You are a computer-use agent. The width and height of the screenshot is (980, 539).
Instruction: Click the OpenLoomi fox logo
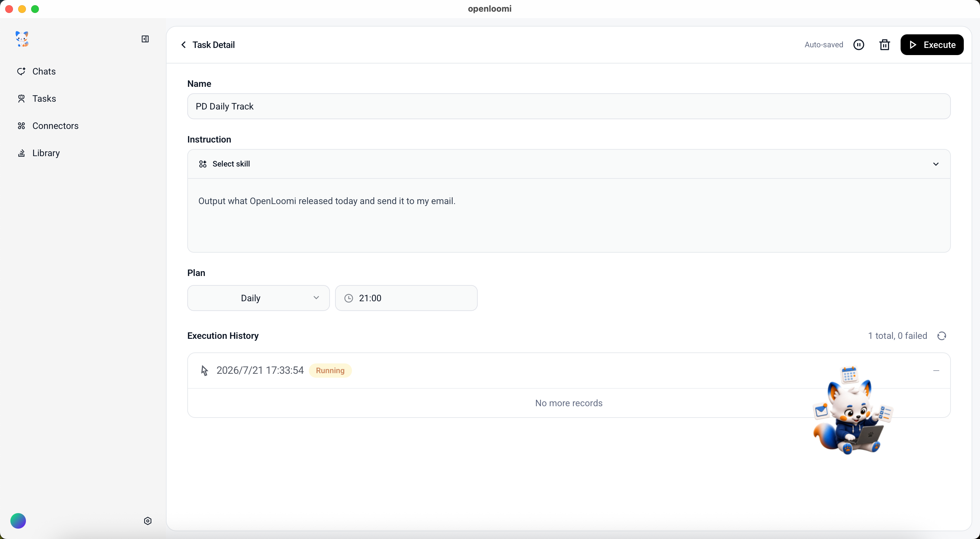pyautogui.click(x=22, y=39)
